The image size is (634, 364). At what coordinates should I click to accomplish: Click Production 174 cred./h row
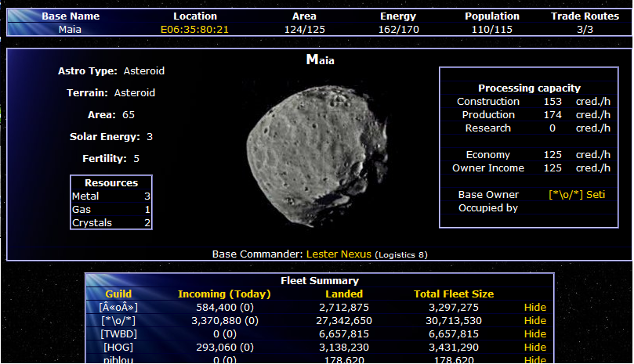click(529, 115)
